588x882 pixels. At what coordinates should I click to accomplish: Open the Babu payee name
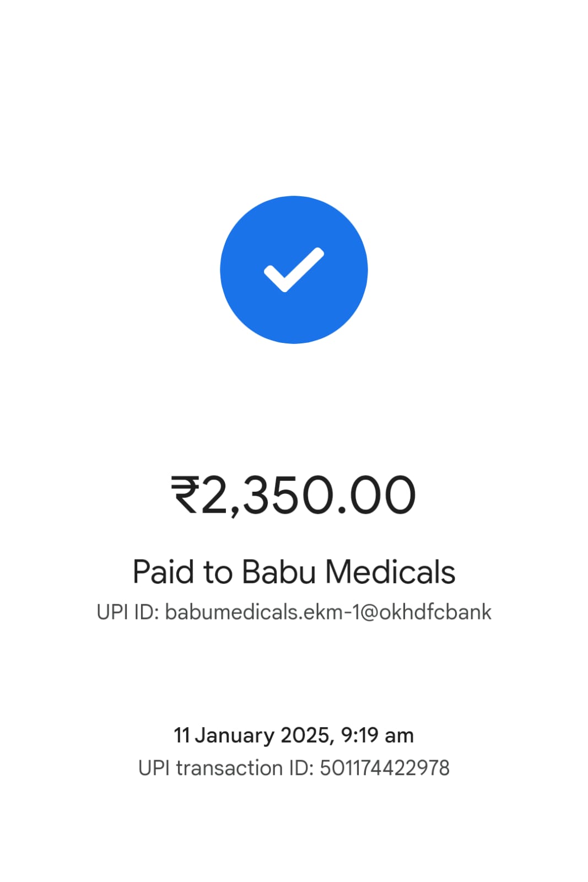point(278,572)
